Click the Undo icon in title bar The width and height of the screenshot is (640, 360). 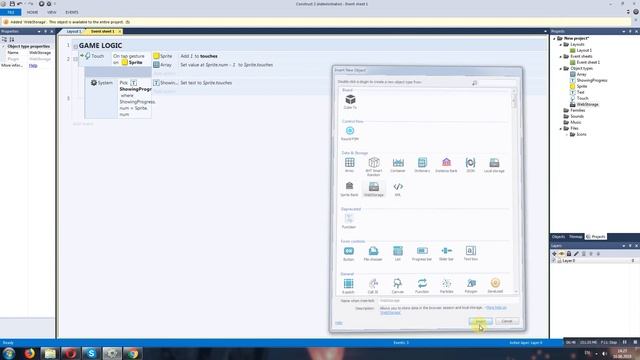click(x=20, y=4)
